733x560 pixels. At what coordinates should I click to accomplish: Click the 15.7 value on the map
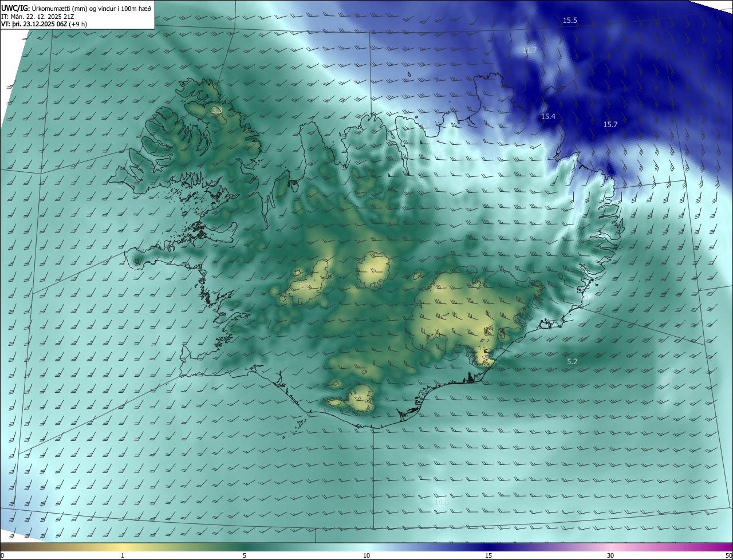(x=610, y=125)
